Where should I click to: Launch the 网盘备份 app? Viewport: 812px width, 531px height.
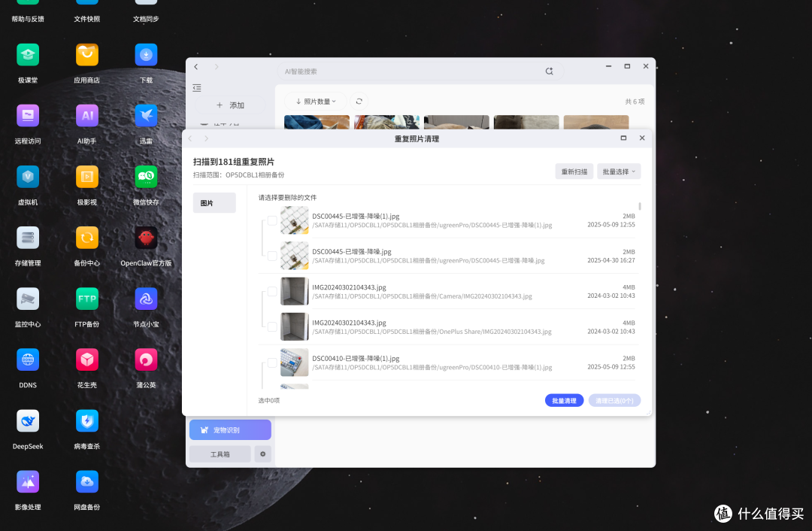tap(87, 482)
